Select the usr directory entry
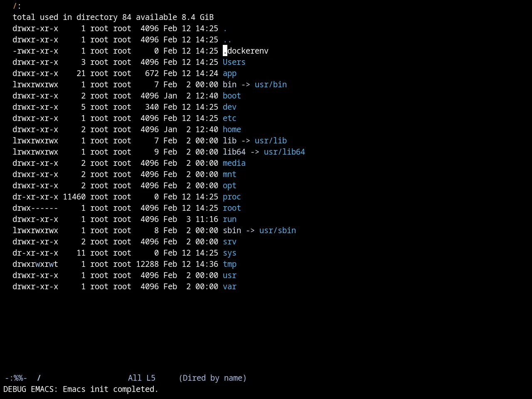Screen dimensions: 532x399 click(229, 275)
